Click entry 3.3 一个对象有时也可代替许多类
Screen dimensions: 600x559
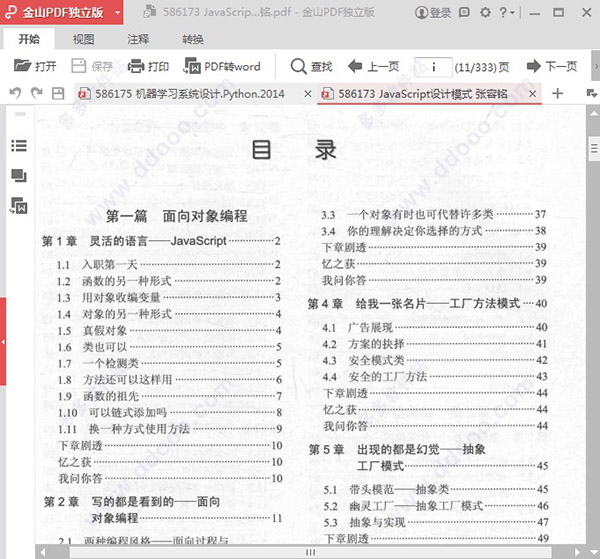tap(434, 215)
